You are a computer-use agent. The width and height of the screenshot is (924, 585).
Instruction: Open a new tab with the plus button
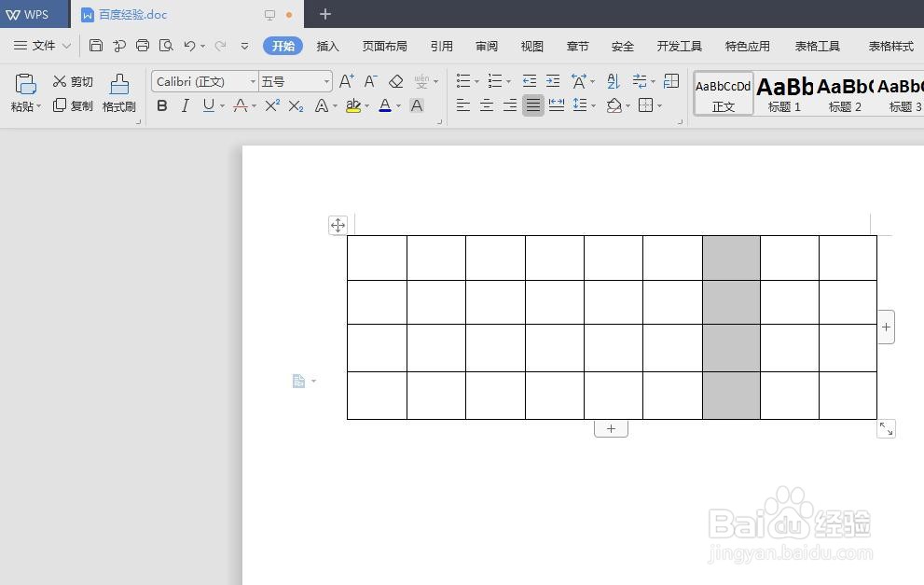325,14
